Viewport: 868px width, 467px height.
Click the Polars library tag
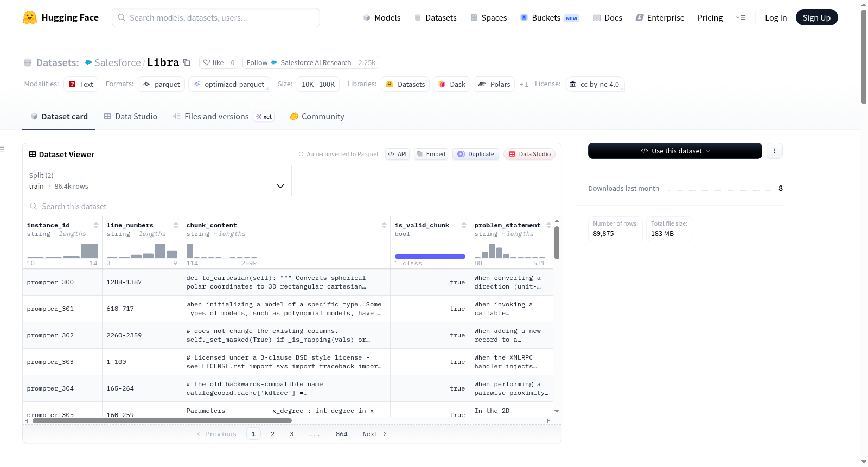click(494, 84)
